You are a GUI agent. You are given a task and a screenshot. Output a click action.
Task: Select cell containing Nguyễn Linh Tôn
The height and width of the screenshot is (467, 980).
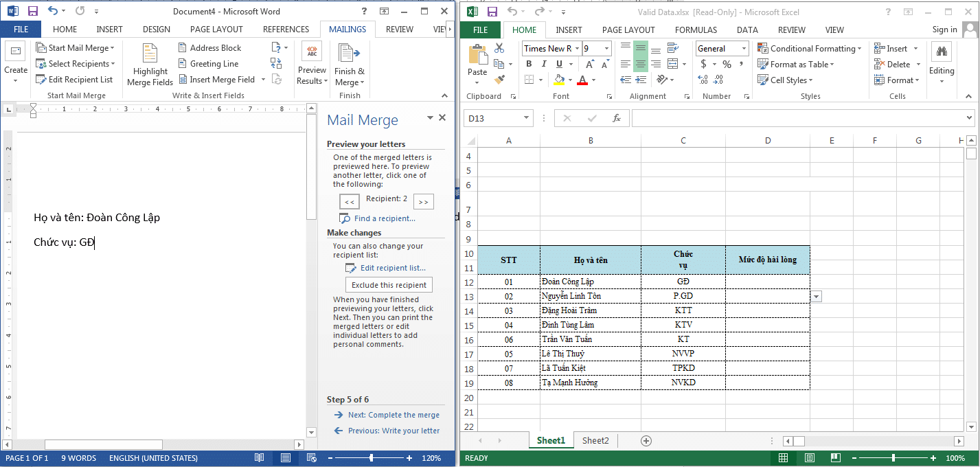[x=591, y=296]
